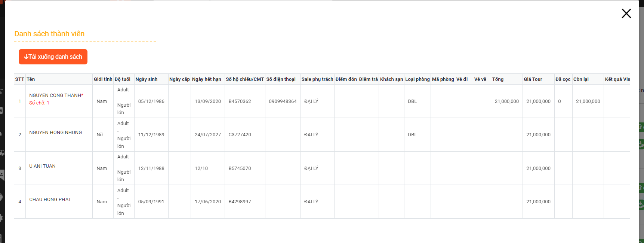Click the red Số chỗ: 1 text

tap(39, 103)
